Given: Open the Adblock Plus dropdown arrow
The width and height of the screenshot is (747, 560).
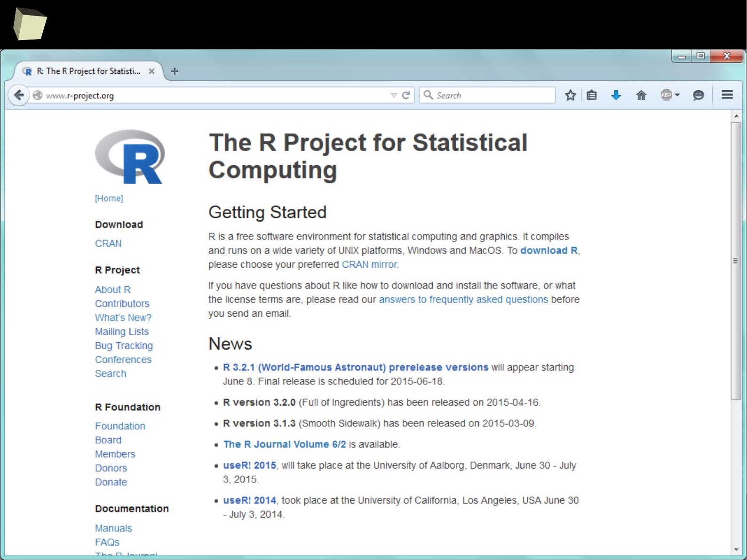Looking at the screenshot, I should pyautogui.click(x=677, y=95).
